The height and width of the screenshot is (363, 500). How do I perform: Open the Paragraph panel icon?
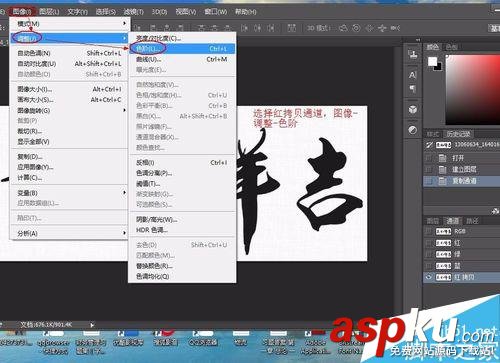pyautogui.click(x=413, y=89)
